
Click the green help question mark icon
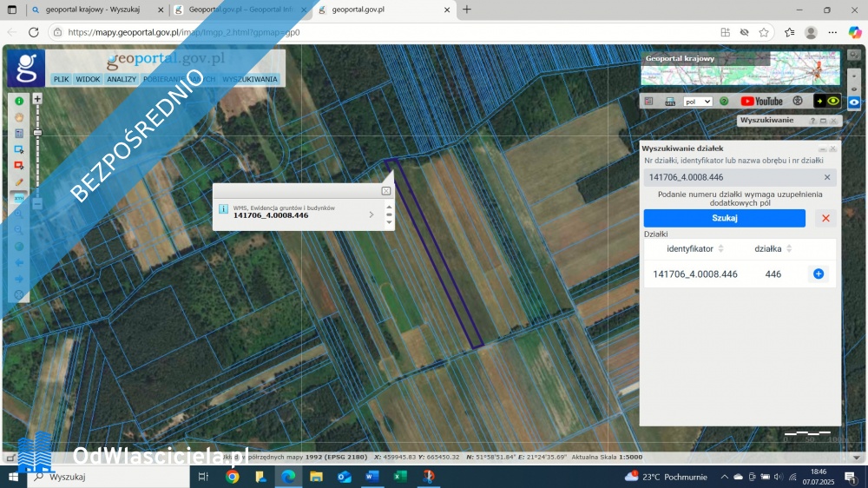[724, 102]
